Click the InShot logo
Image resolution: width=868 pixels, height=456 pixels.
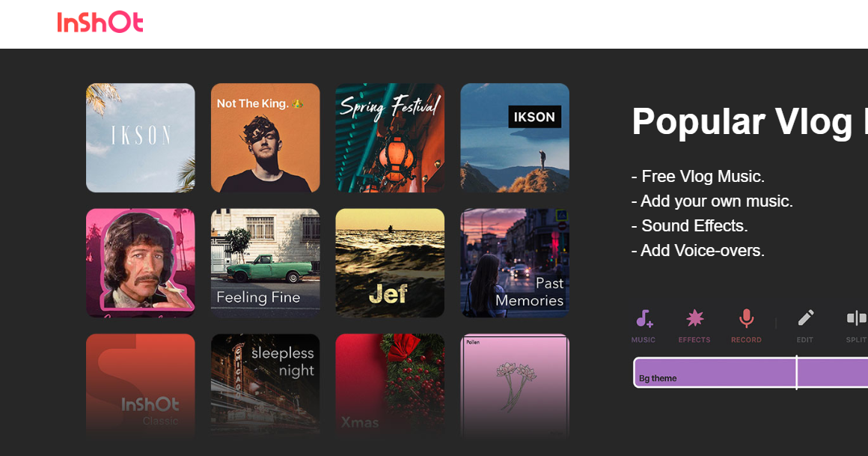click(x=100, y=22)
